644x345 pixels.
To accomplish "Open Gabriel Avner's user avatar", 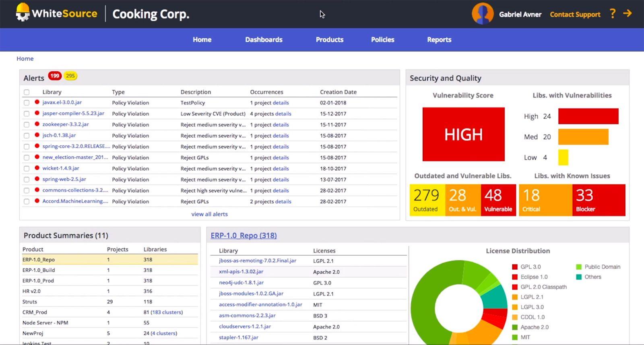I will click(x=482, y=14).
